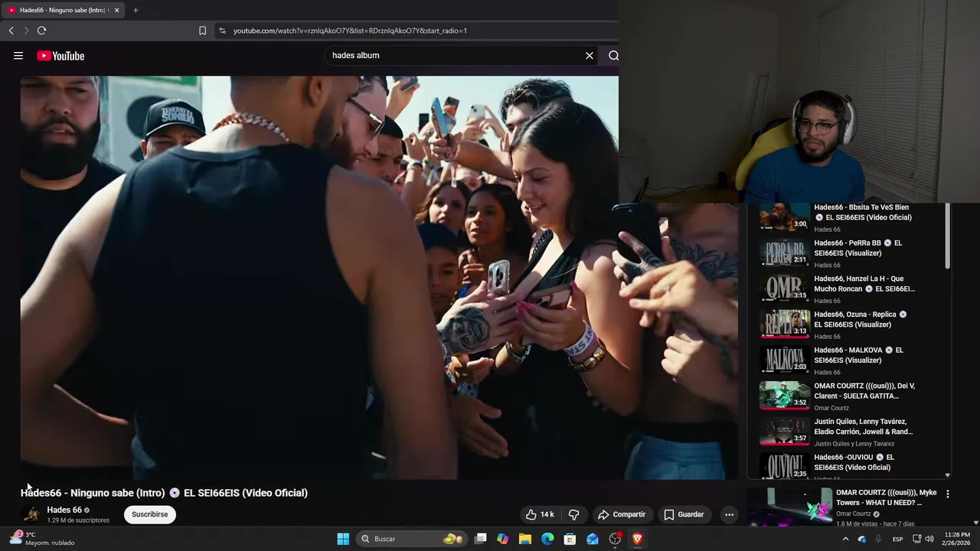Open Task View on the taskbar
Viewport: 980px width, 551px height.
coord(480,539)
